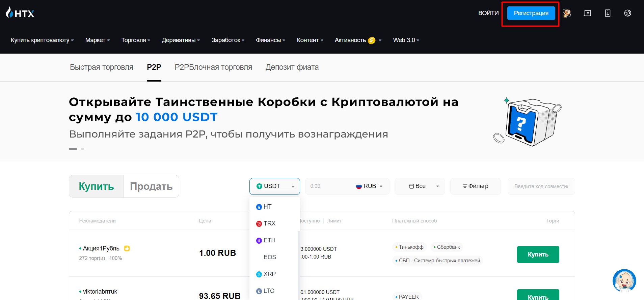Click the Тинькофф payment tag
The width and height of the screenshot is (644, 300).
(x=409, y=247)
